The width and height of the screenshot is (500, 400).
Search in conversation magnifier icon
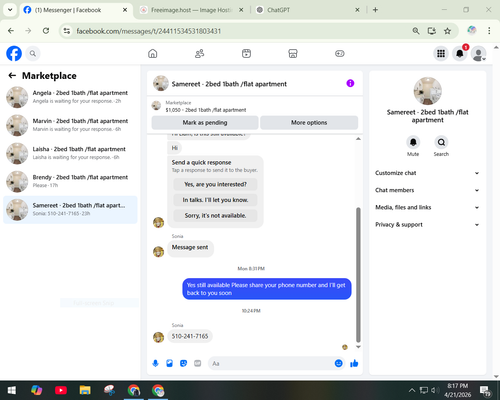(441, 142)
